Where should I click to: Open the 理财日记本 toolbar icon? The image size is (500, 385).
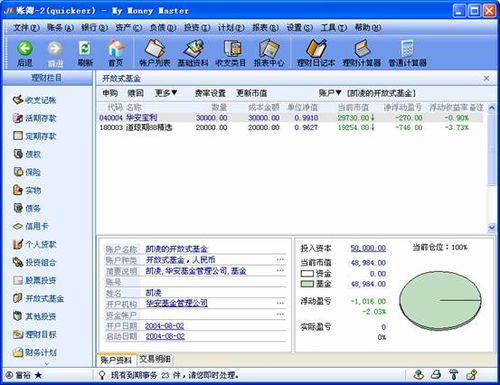tap(316, 49)
